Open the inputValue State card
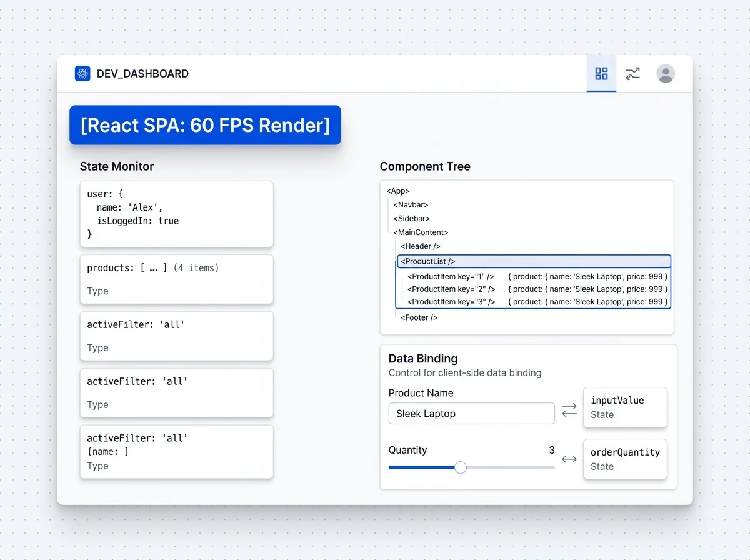 tap(625, 407)
